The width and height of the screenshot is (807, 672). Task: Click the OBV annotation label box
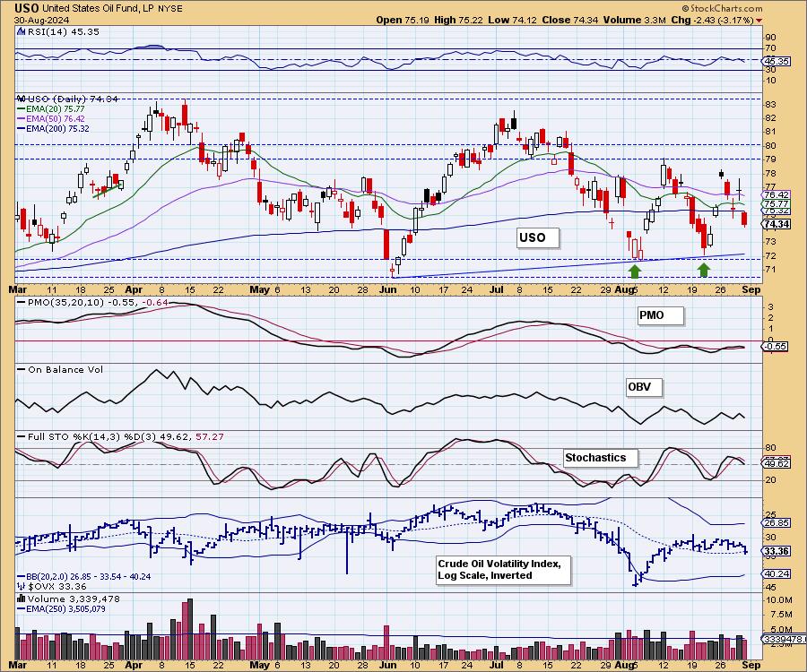(644, 387)
